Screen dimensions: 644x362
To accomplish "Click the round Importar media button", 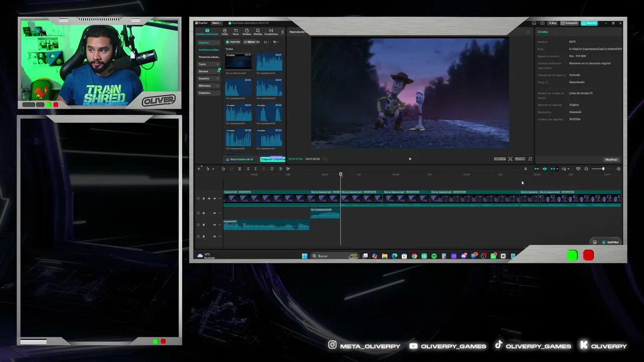I will [233, 42].
